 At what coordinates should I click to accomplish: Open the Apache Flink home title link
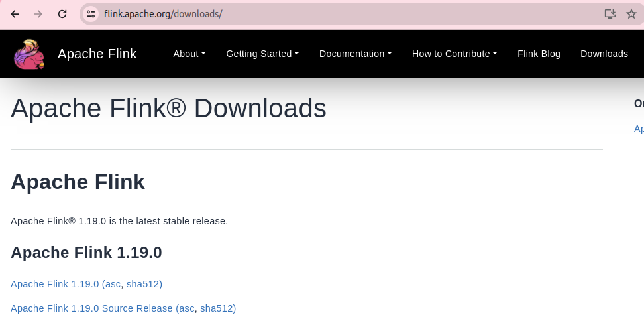97,54
